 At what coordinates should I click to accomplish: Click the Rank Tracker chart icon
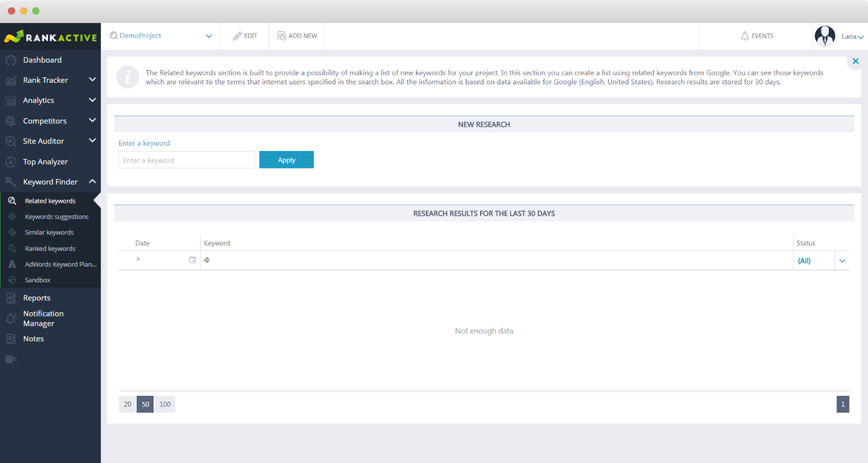pyautogui.click(x=10, y=80)
